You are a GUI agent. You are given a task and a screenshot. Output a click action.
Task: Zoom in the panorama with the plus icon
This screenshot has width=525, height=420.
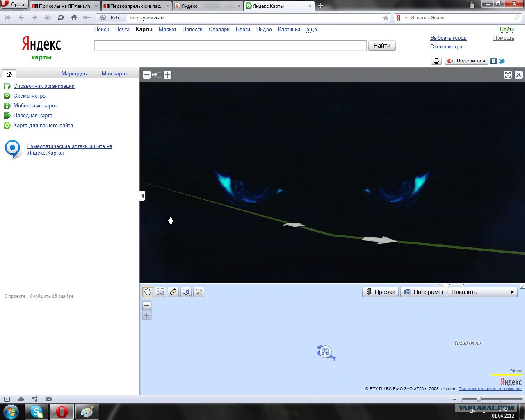(167, 75)
